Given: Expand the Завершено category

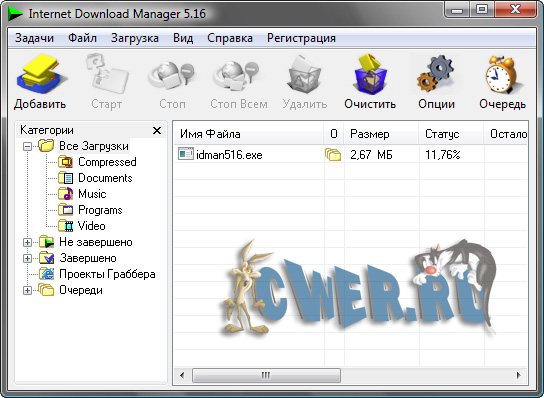Looking at the screenshot, I should pyautogui.click(x=27, y=259).
